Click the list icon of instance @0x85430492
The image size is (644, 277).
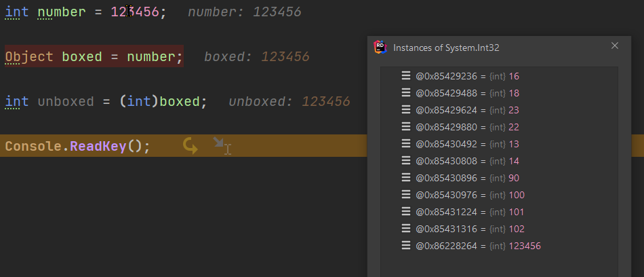pyautogui.click(x=406, y=144)
